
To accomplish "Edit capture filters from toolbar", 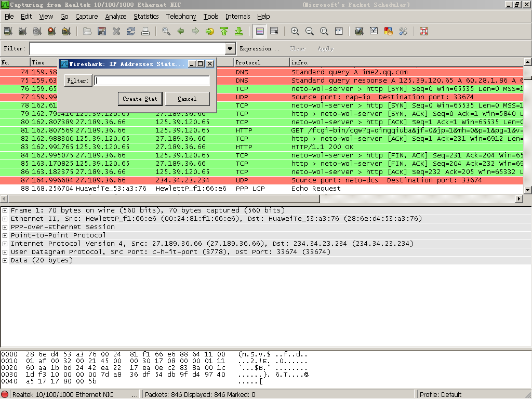I will click(x=360, y=31).
